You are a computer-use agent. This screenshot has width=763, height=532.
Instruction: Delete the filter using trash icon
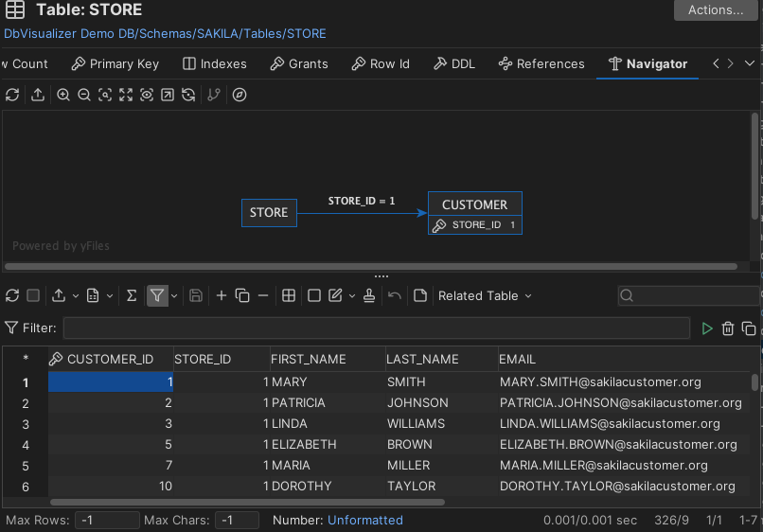coord(728,328)
